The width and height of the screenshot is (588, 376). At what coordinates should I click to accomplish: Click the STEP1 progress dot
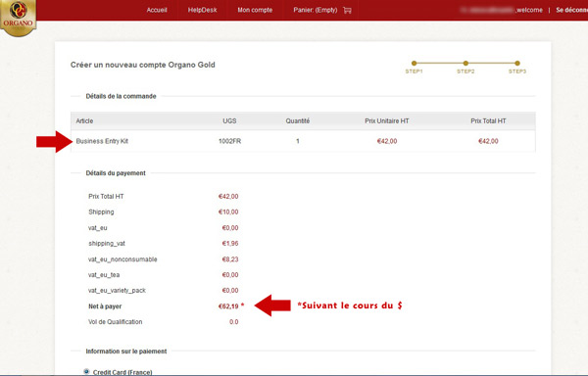tap(414, 64)
